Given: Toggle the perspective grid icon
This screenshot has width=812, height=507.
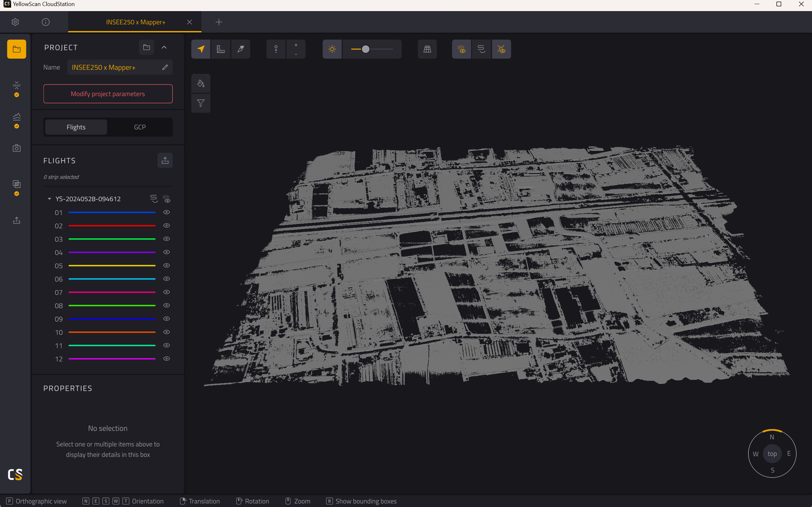Looking at the screenshot, I should click(x=427, y=49).
